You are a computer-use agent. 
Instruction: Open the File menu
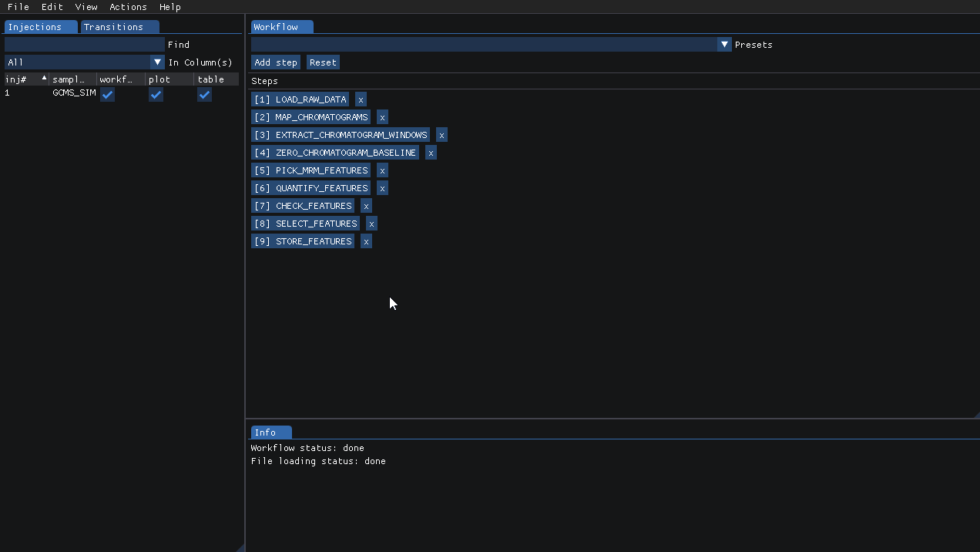coord(18,7)
